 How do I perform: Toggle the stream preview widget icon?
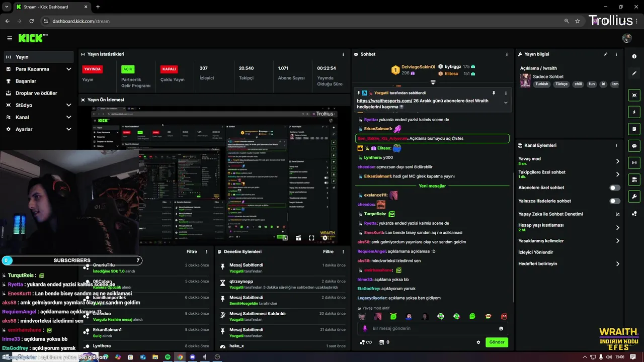[x=634, y=95]
